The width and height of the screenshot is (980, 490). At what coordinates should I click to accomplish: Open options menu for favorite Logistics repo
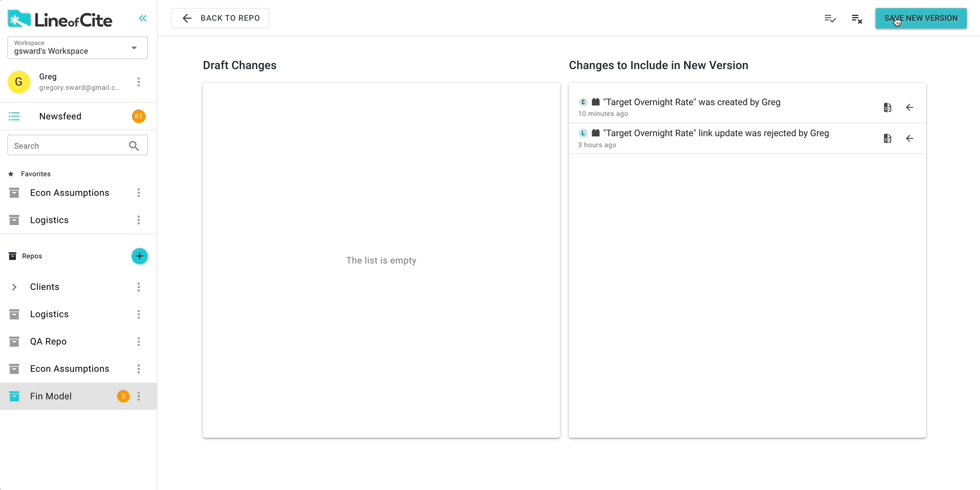[139, 220]
